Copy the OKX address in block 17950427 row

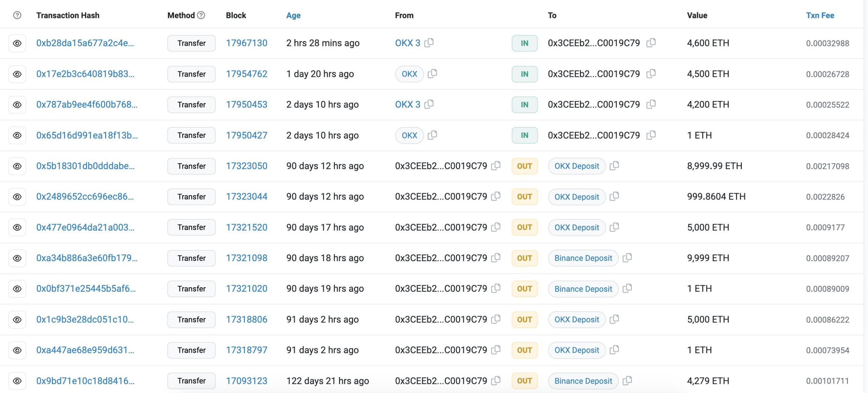pos(432,135)
